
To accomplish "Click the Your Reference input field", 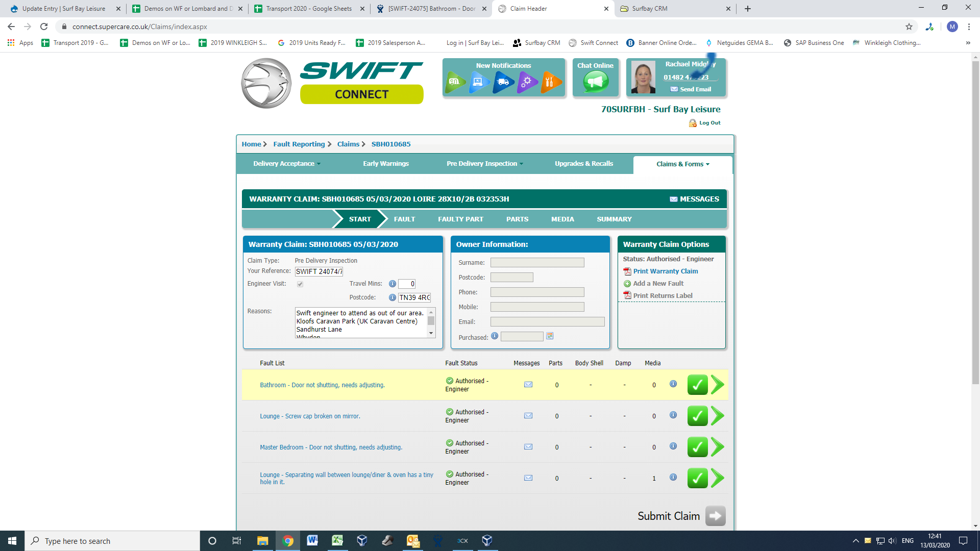I will [319, 272].
